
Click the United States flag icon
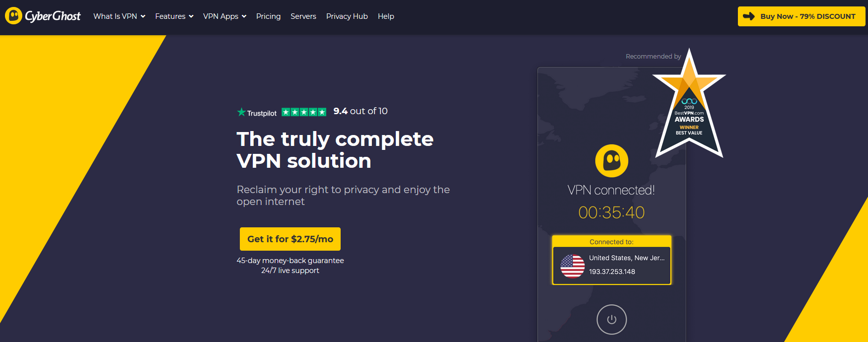point(573,266)
